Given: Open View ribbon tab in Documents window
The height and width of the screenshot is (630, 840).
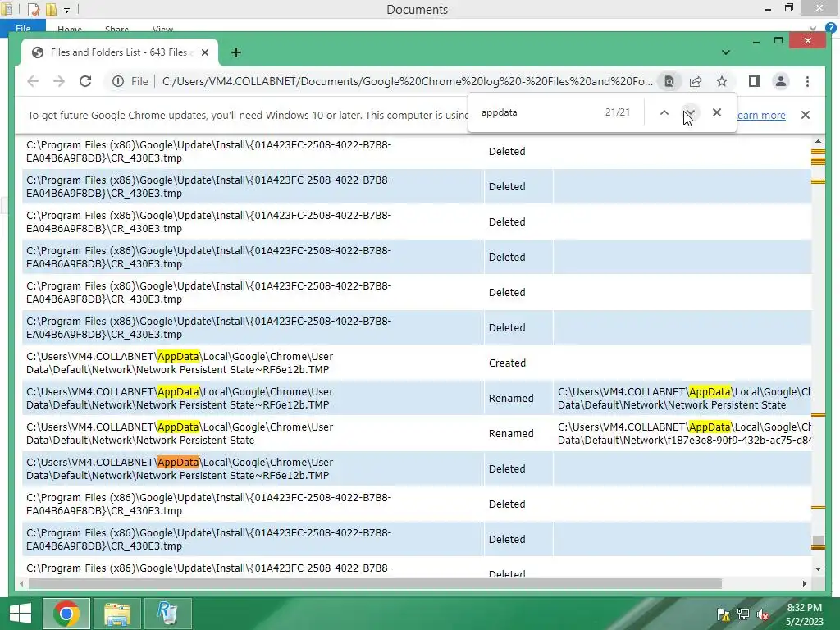Looking at the screenshot, I should (162, 29).
